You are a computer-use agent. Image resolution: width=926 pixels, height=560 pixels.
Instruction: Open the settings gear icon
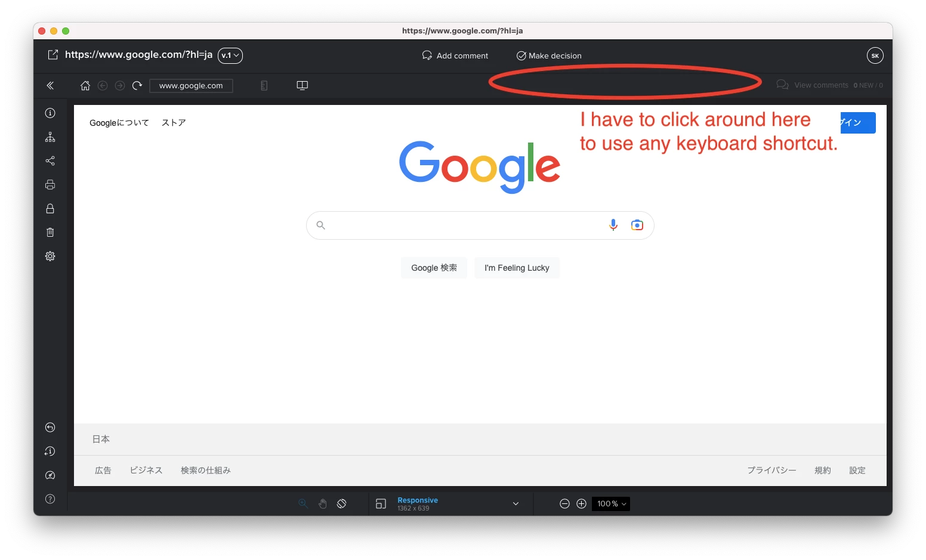click(50, 256)
